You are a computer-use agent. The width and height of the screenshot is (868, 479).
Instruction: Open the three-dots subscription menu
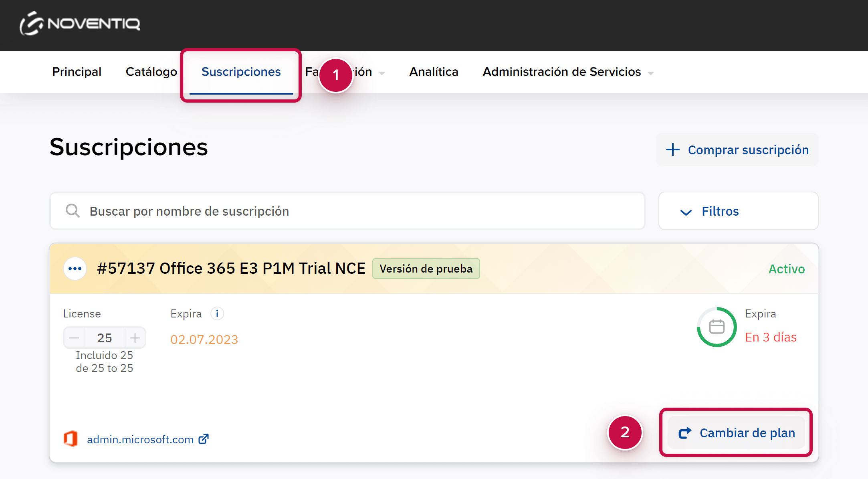(75, 269)
